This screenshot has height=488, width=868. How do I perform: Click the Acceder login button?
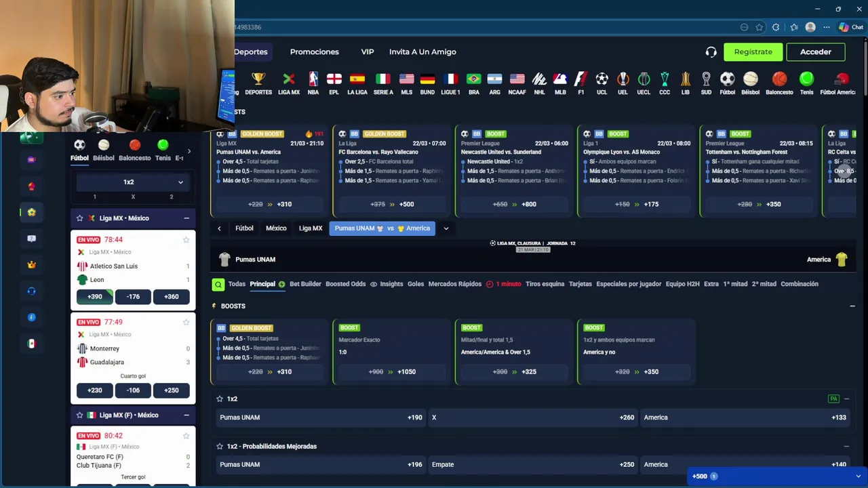[815, 52]
